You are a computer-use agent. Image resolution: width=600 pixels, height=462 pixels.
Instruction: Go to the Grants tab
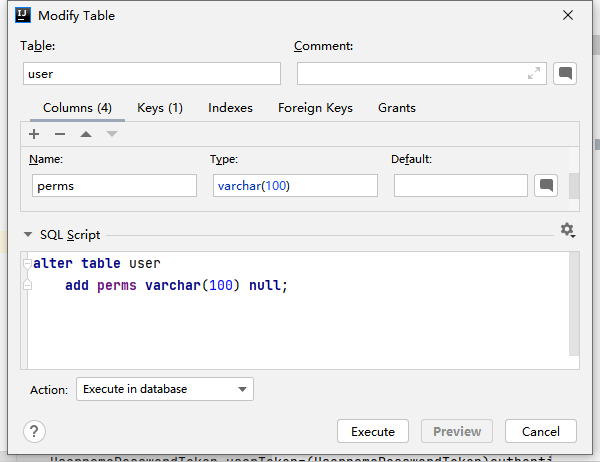(x=397, y=108)
